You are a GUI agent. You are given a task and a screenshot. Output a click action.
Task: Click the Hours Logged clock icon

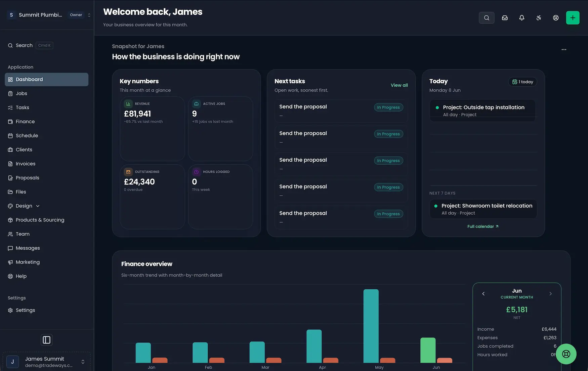pyautogui.click(x=196, y=172)
